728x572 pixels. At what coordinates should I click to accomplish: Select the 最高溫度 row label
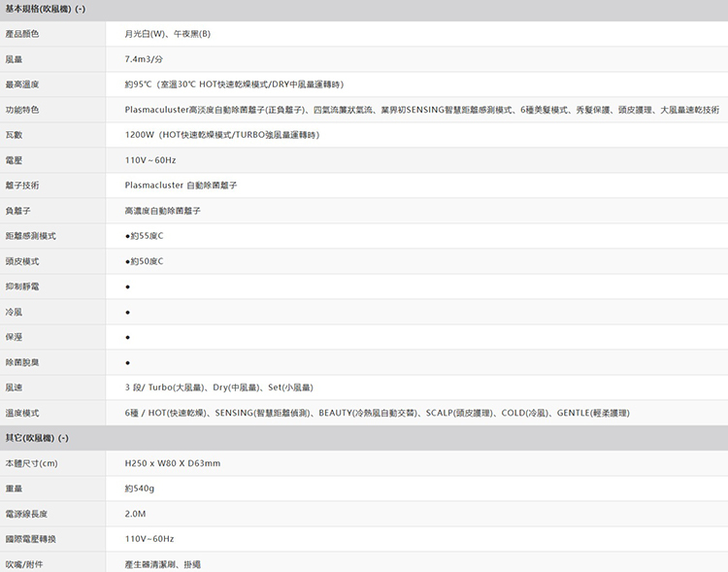(x=21, y=84)
